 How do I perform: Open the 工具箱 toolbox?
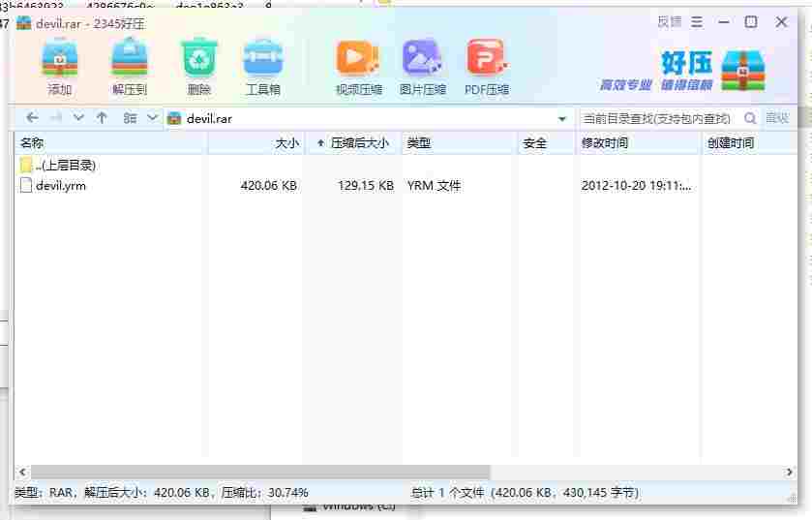(x=263, y=68)
